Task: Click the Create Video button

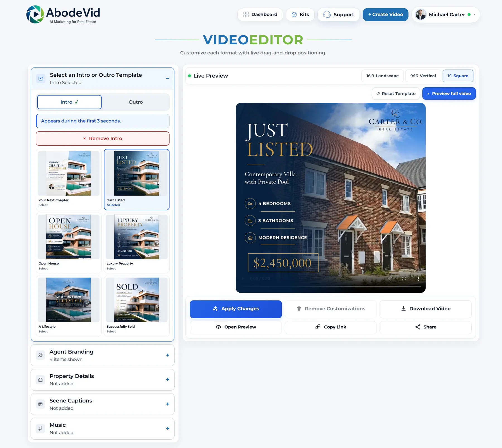Action: (x=385, y=15)
